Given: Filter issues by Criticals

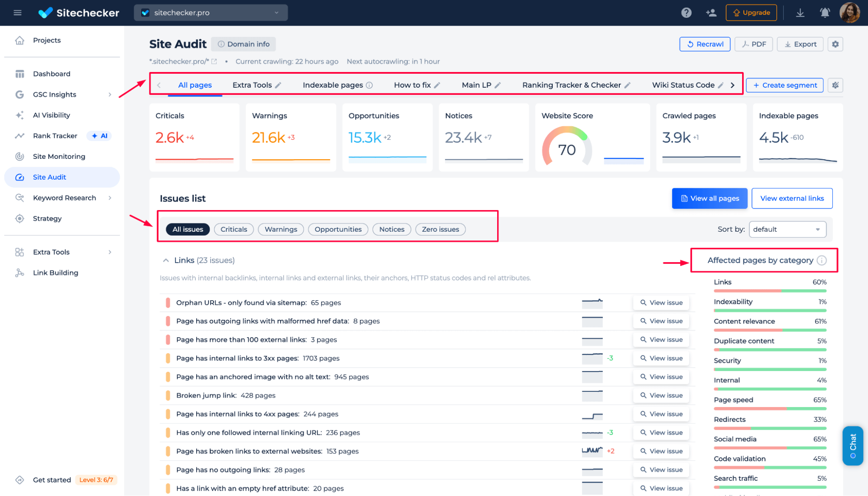Looking at the screenshot, I should pos(234,229).
